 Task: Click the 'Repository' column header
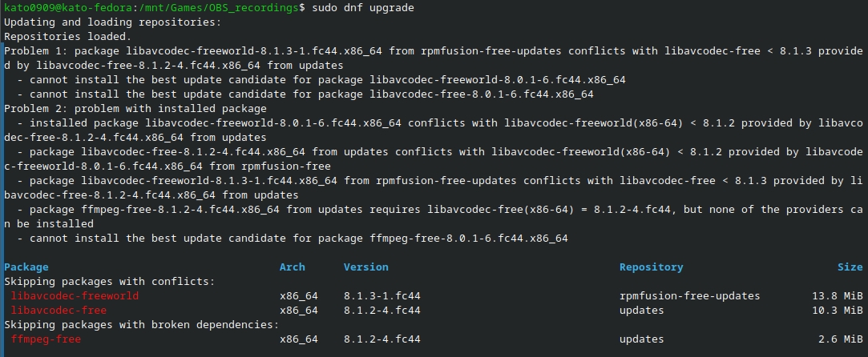click(x=651, y=267)
